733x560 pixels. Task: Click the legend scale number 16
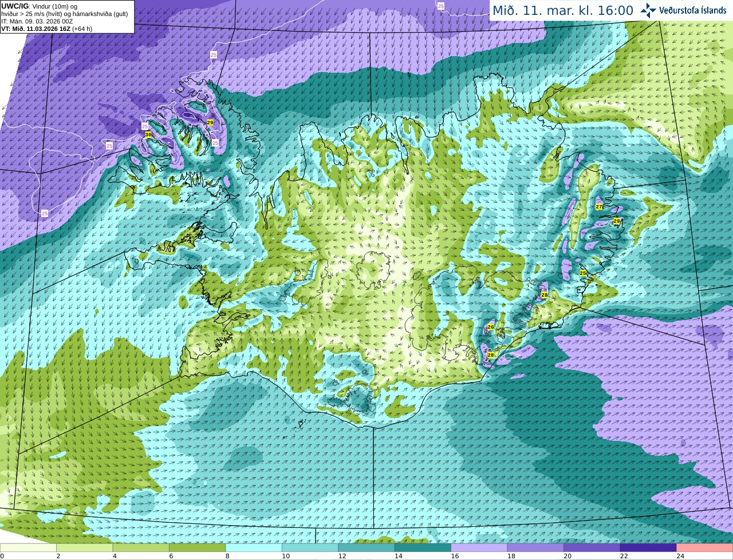coord(455,556)
